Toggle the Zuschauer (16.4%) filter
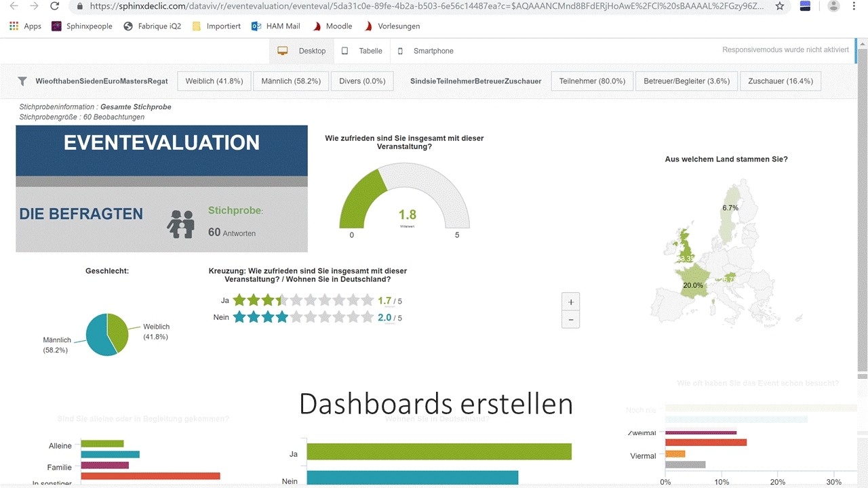 click(781, 81)
